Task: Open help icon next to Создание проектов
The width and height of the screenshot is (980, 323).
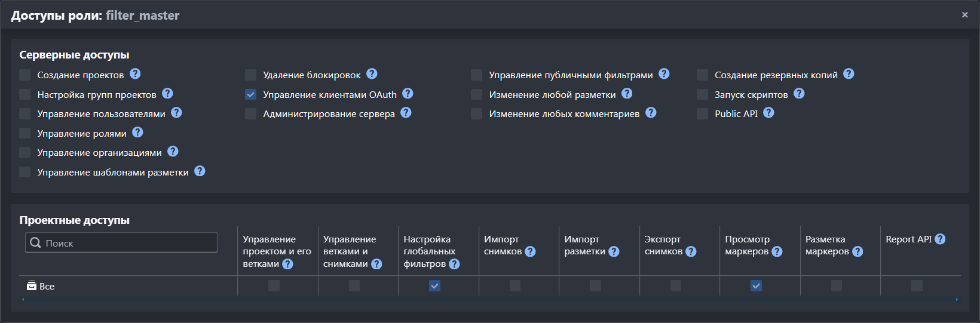Action: click(x=135, y=74)
